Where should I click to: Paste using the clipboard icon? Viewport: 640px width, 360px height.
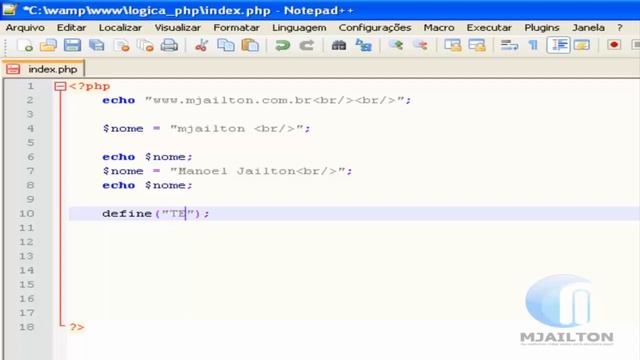[x=250, y=45]
